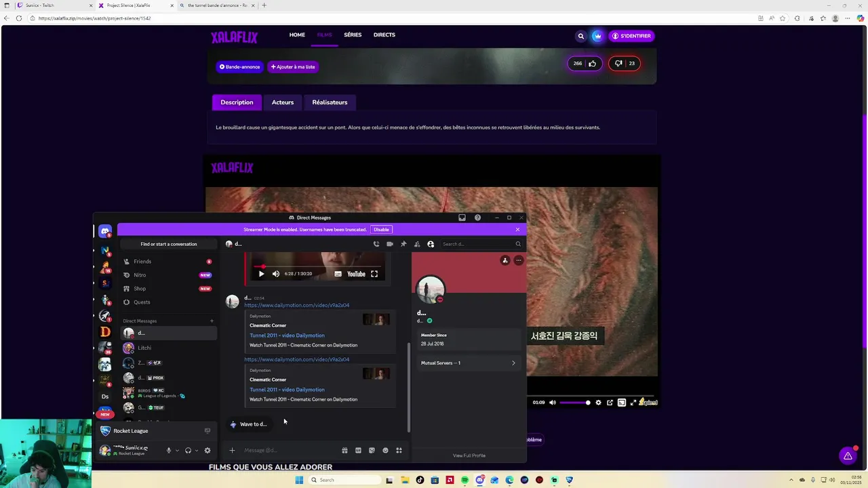This screenshot has height=488, width=868.
Task: Open Xalaflix Home menu
Action: pyautogui.click(x=297, y=35)
